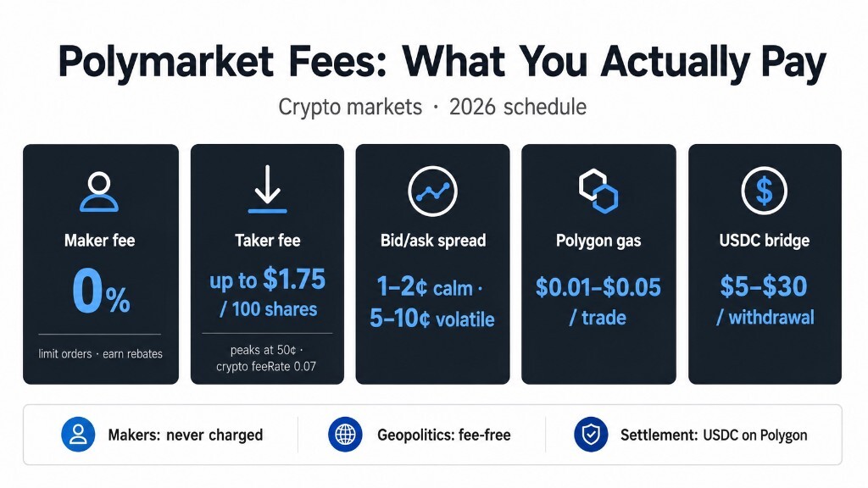Image resolution: width=868 pixels, height=488 pixels.
Task: Click the '$5–$30 / withdrawal' amount
Action: (x=765, y=301)
